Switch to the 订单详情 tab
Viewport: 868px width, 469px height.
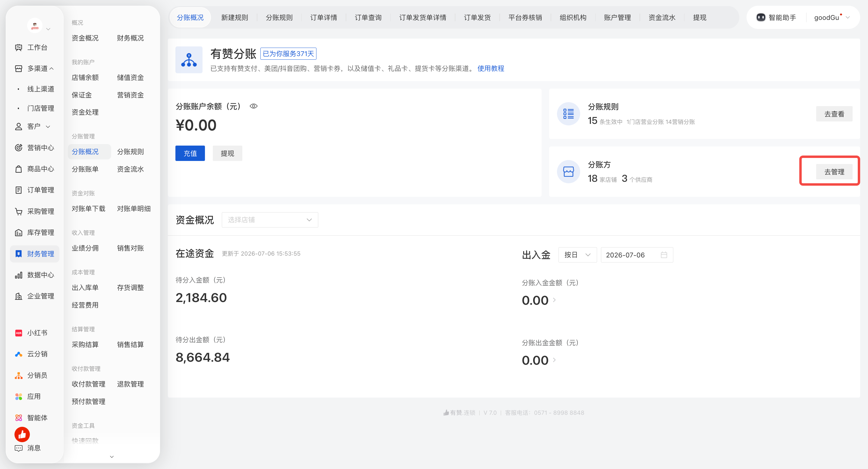pos(323,17)
